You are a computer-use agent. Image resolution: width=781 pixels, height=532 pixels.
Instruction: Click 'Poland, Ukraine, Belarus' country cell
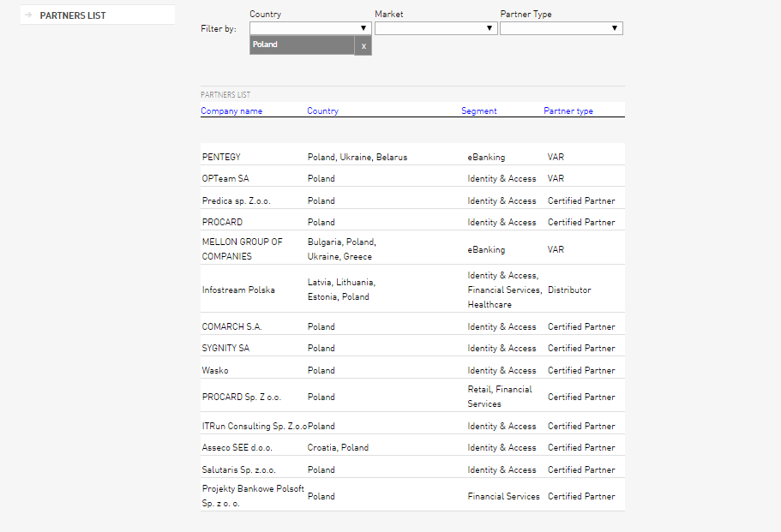[357, 157]
